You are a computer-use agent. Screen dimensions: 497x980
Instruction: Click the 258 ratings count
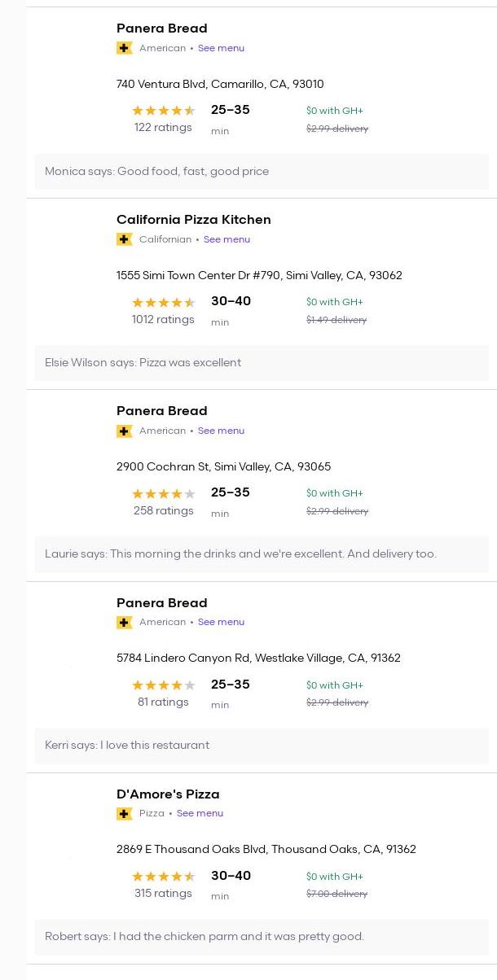(x=163, y=511)
